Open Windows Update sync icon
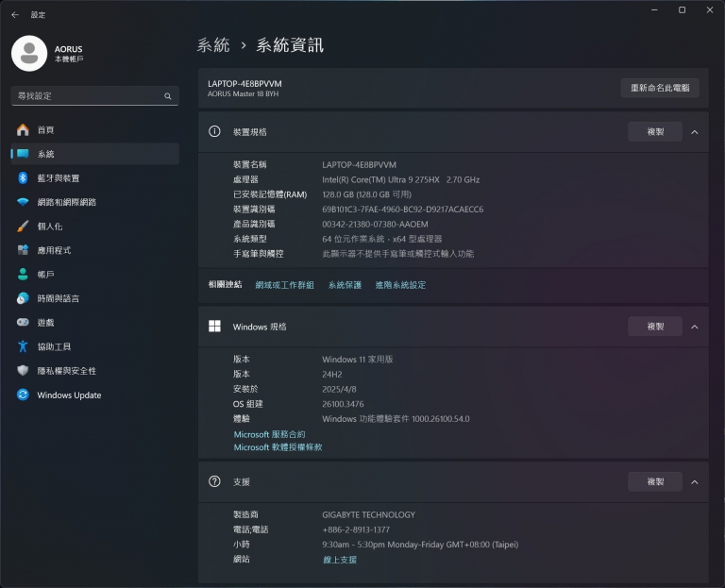 (x=23, y=395)
